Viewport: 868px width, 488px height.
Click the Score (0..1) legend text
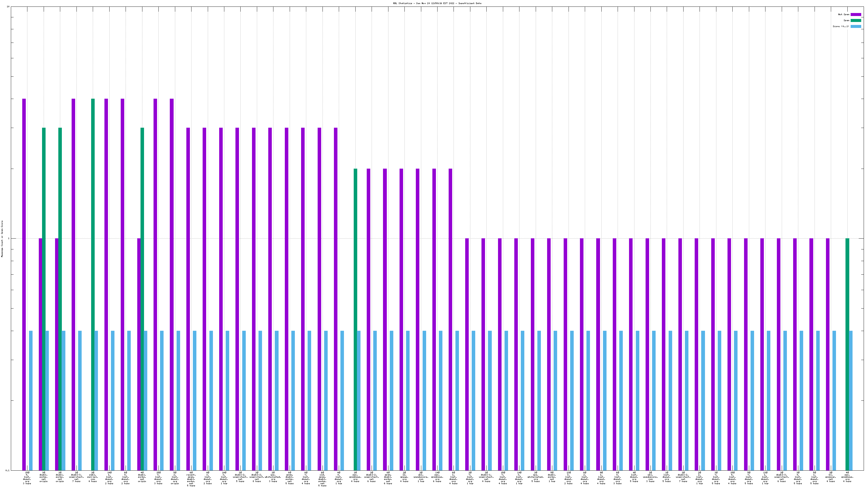(x=841, y=26)
